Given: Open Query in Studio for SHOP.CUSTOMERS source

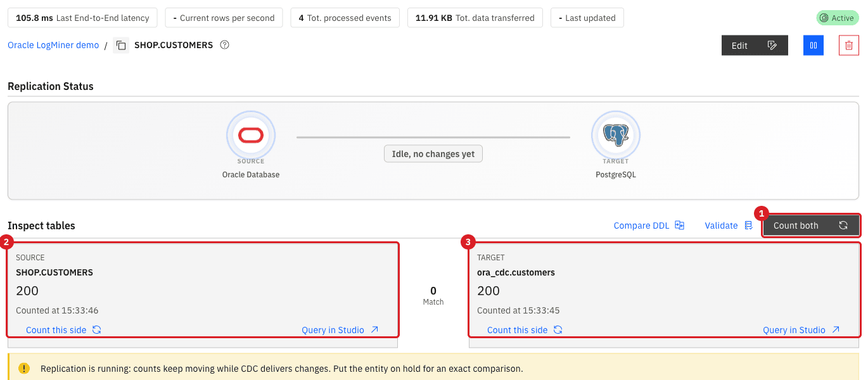Looking at the screenshot, I should pos(340,330).
